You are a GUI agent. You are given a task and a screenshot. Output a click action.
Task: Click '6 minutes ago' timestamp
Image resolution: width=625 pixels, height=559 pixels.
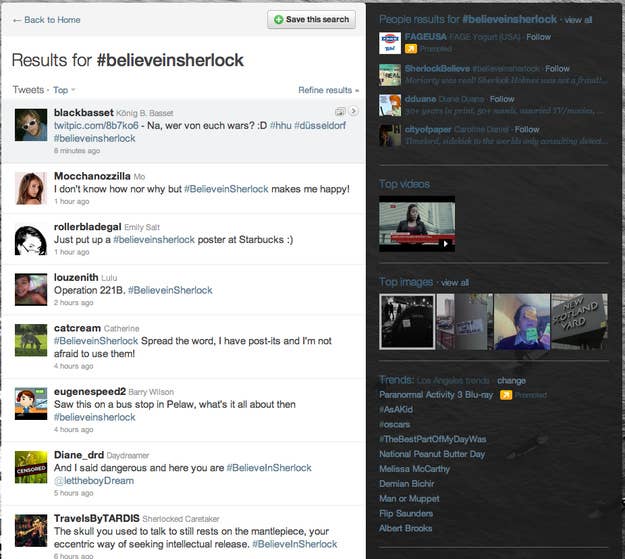point(77,151)
